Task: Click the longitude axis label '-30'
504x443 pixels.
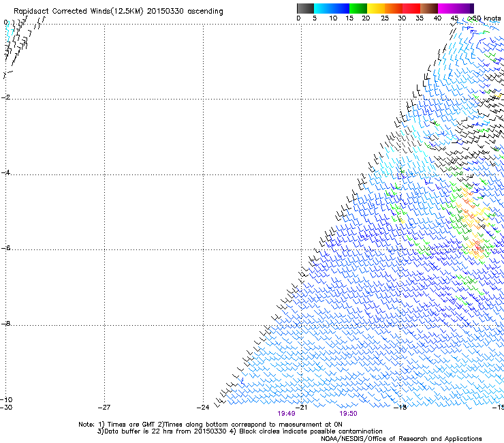Action: (6, 407)
